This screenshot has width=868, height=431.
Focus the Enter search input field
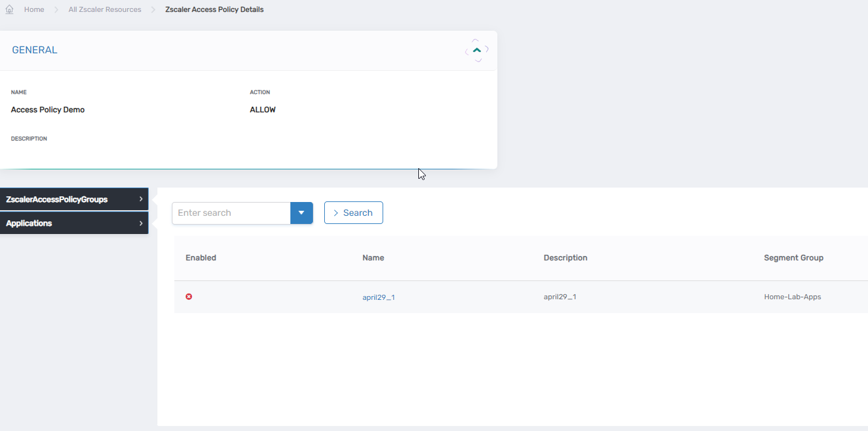click(x=231, y=213)
